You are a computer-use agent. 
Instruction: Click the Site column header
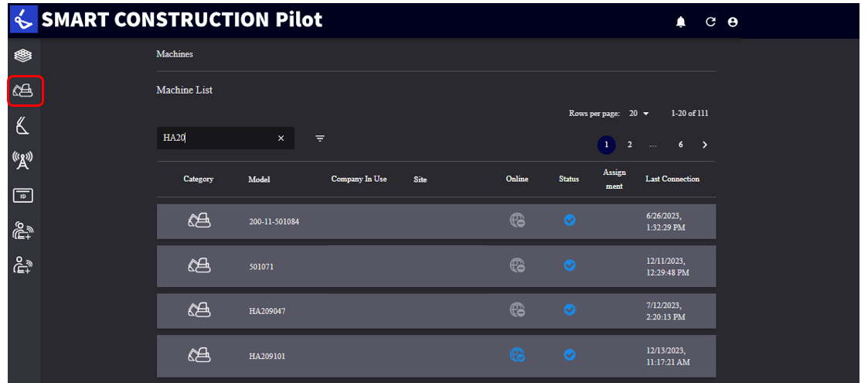[420, 180]
